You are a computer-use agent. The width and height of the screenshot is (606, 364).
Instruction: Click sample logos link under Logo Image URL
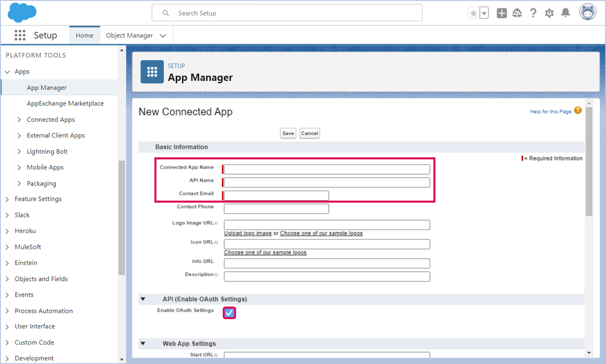point(321,233)
